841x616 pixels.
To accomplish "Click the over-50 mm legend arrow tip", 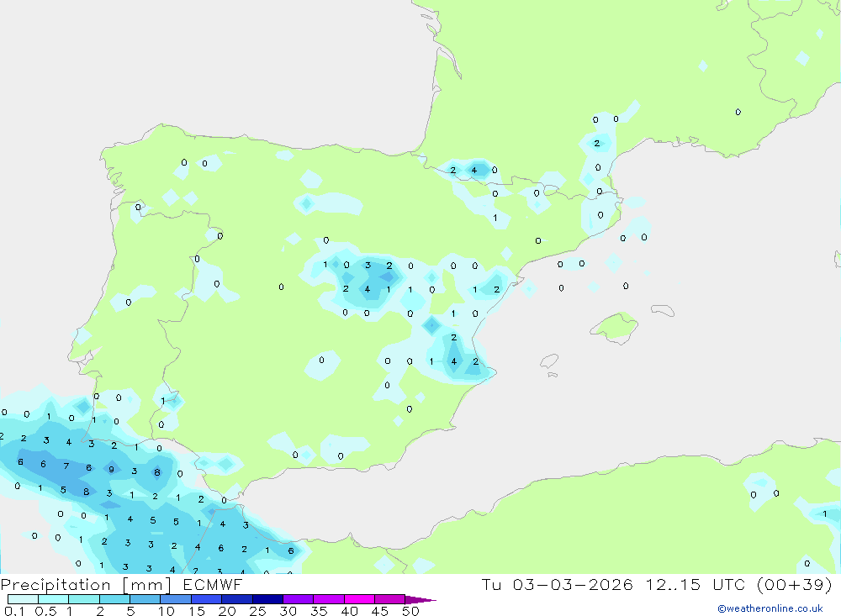I will coord(420,600).
